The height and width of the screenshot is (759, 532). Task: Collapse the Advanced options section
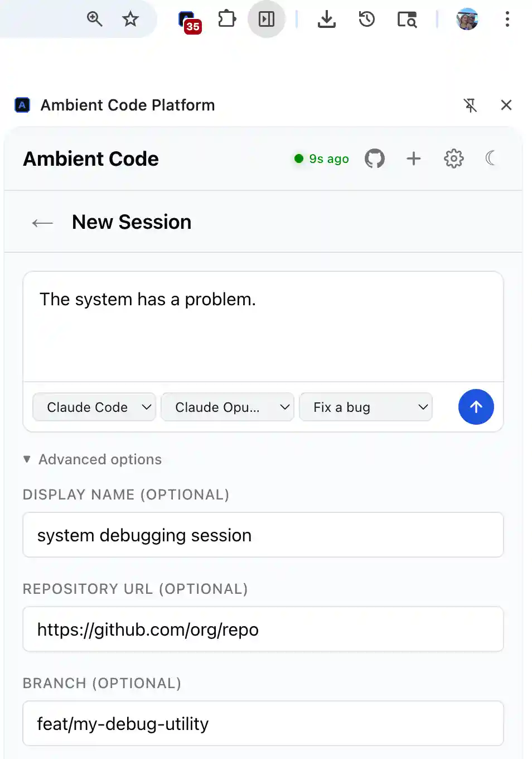(93, 459)
